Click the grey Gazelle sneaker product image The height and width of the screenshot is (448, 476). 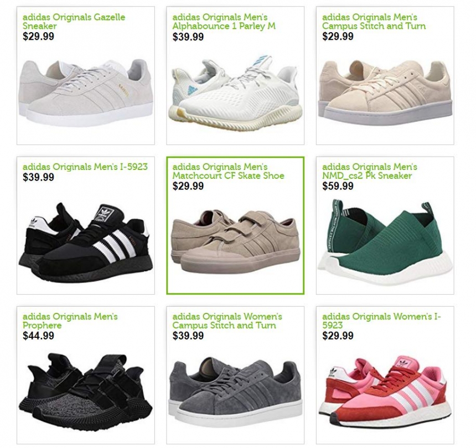point(86,92)
